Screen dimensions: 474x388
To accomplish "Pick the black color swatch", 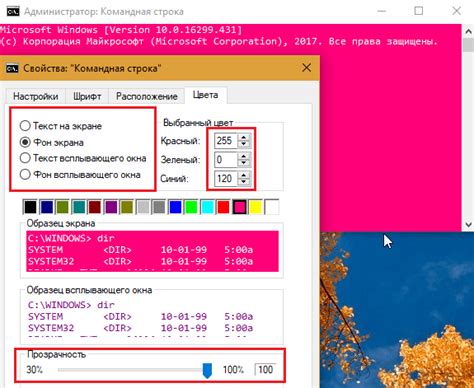I will [30, 207].
